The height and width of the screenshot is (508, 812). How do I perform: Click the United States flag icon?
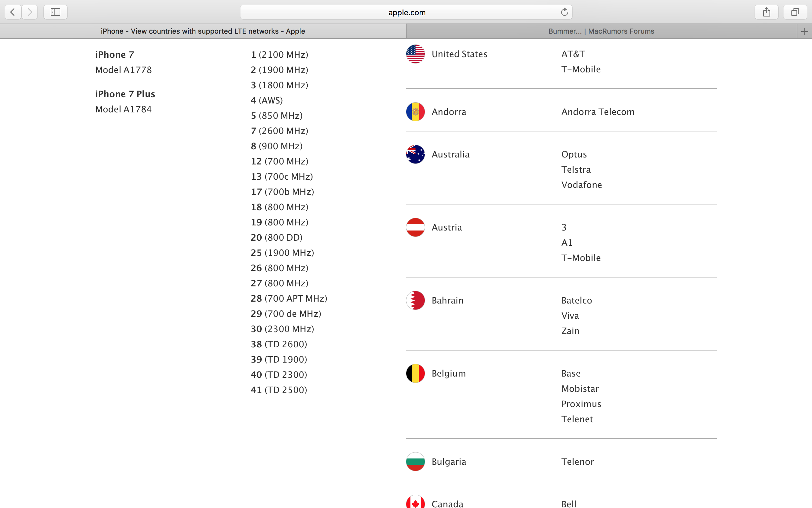[416, 54]
